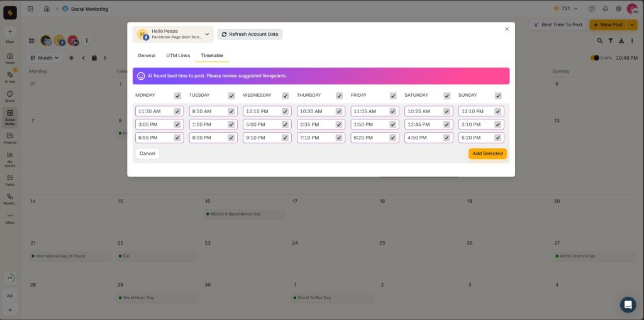Click the home breadcrumb icon
The height and width of the screenshot is (320, 644).
coord(47,9)
